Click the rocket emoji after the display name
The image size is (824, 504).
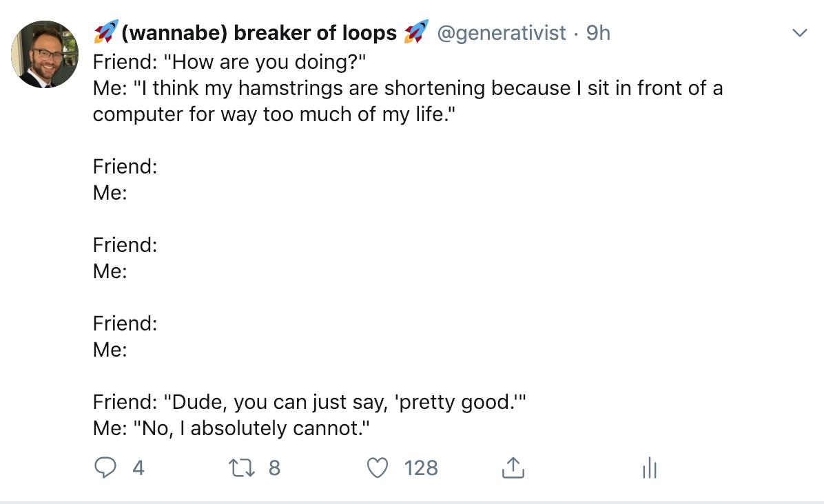[416, 32]
